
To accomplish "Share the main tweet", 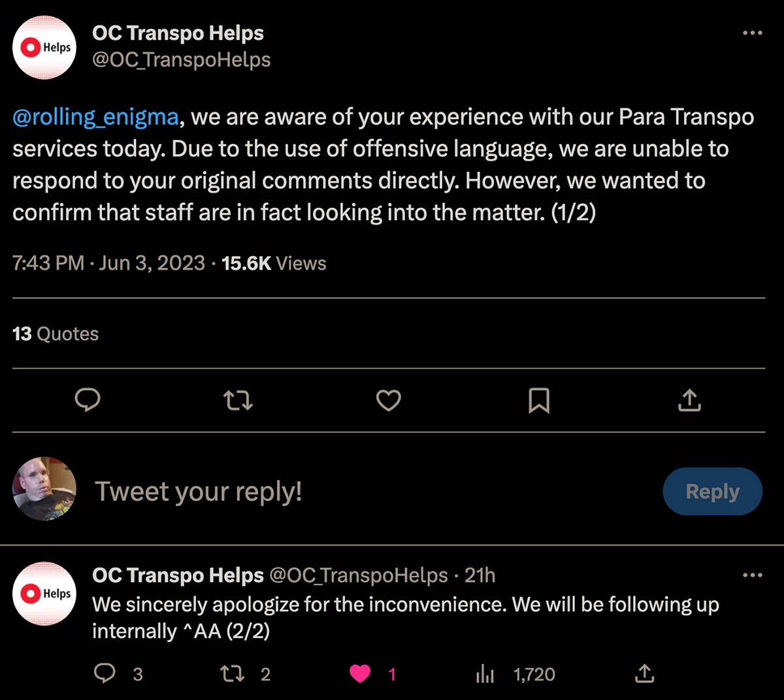I will [x=689, y=400].
